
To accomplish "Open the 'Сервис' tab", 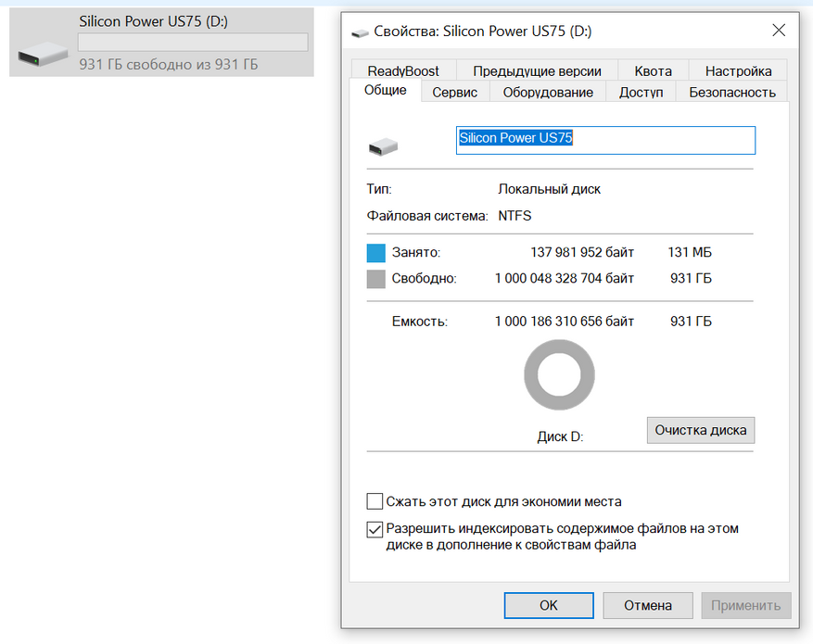I will click(x=454, y=92).
